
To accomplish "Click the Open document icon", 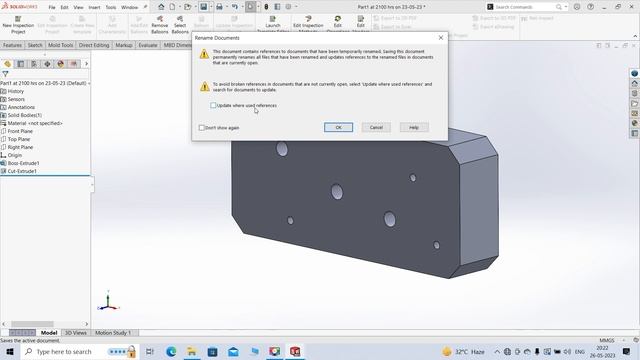I will click(187, 7).
